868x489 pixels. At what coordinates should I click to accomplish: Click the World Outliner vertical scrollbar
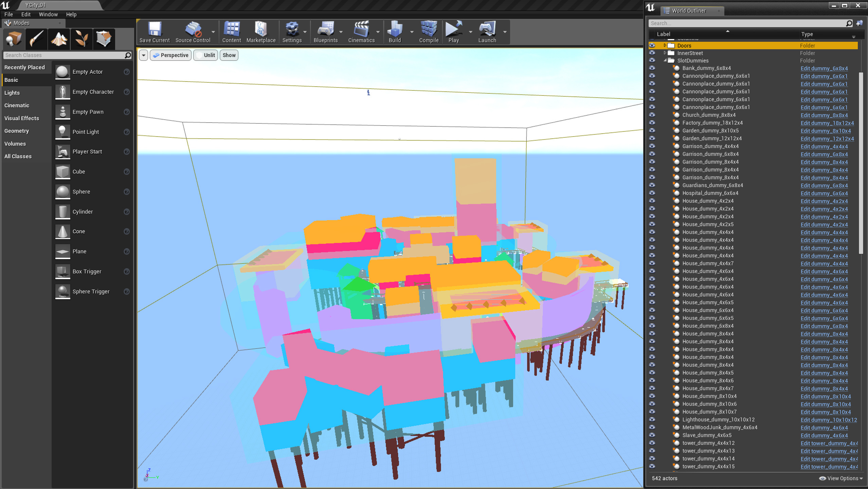860,163
